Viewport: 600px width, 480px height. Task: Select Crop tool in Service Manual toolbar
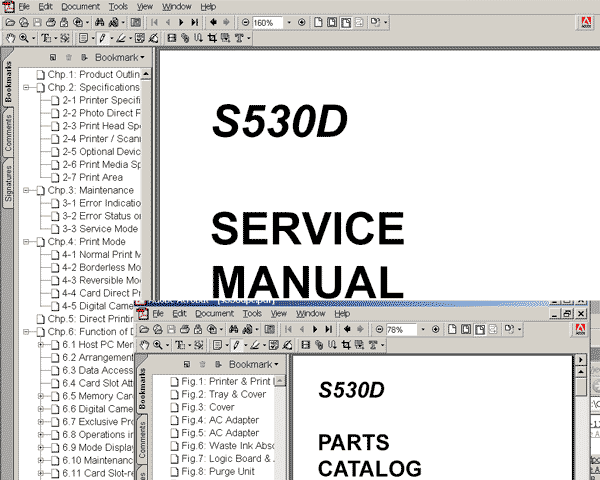212,38
